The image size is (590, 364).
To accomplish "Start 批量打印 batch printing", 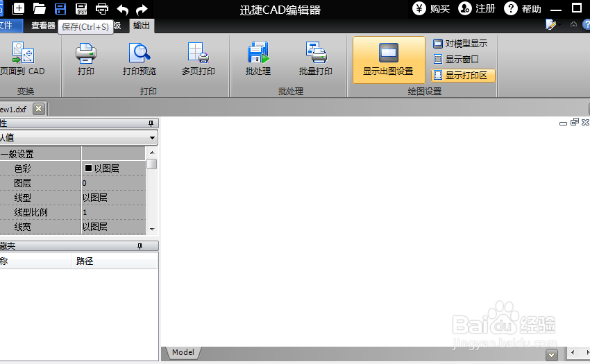I will click(316, 58).
